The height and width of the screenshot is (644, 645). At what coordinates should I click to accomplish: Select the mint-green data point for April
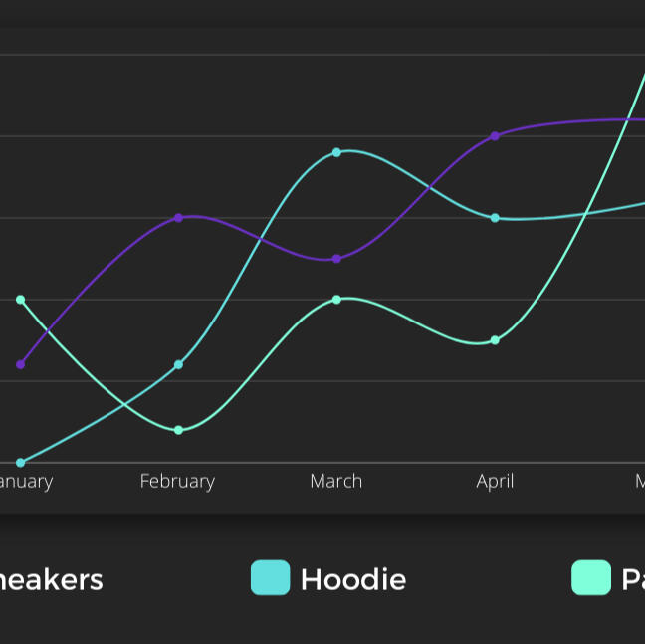click(x=495, y=340)
